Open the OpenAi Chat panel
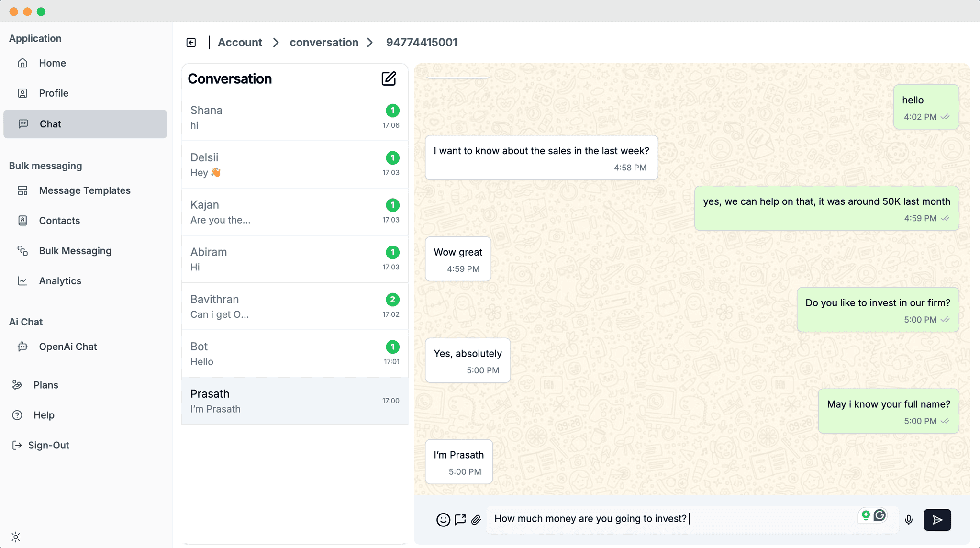 tap(68, 346)
